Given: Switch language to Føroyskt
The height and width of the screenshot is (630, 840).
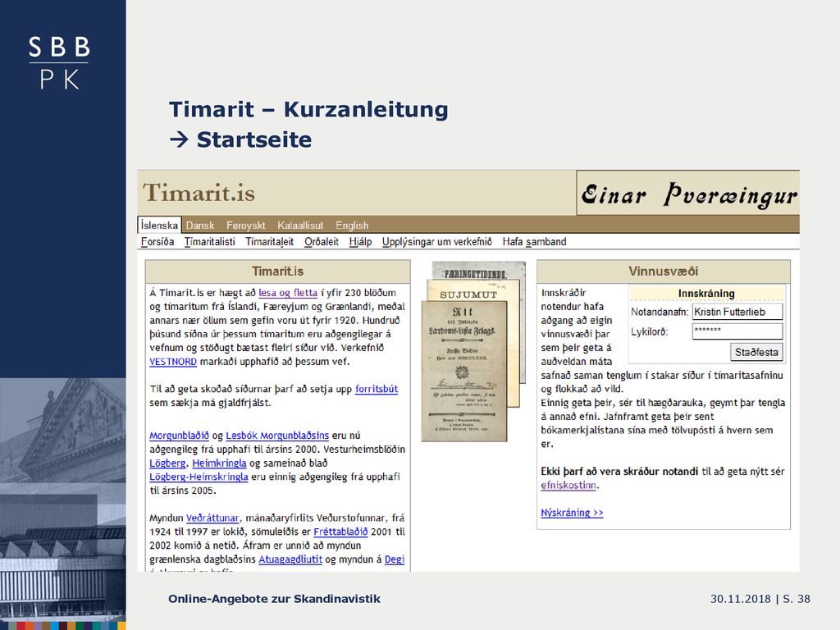Looking at the screenshot, I should click(245, 226).
